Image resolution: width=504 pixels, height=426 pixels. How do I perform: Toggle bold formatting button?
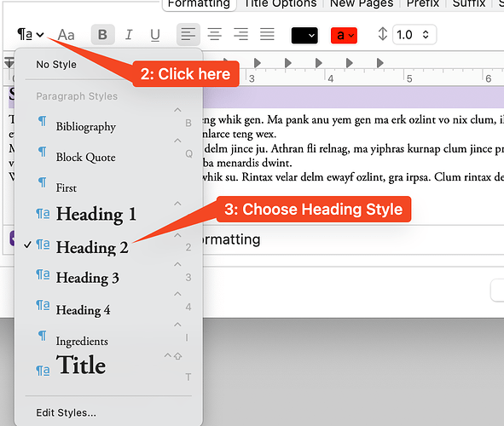[x=103, y=34]
